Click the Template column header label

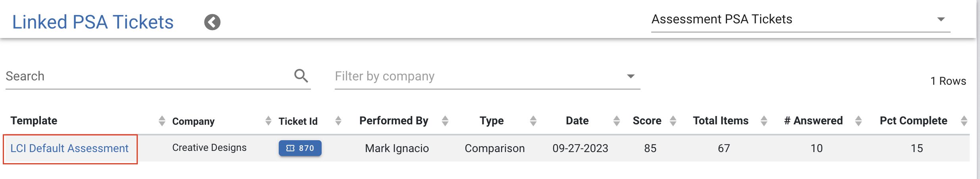tap(34, 121)
